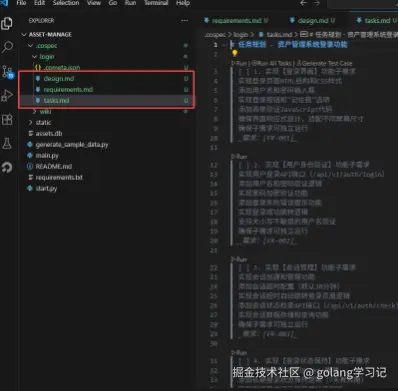Open the Testing flask view
Image resolution: width=398 pixels, height=391 pixels.
7,143
